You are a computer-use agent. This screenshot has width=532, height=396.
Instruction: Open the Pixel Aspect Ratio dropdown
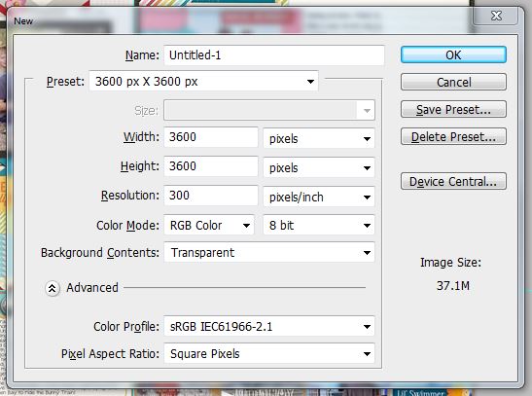coord(269,353)
